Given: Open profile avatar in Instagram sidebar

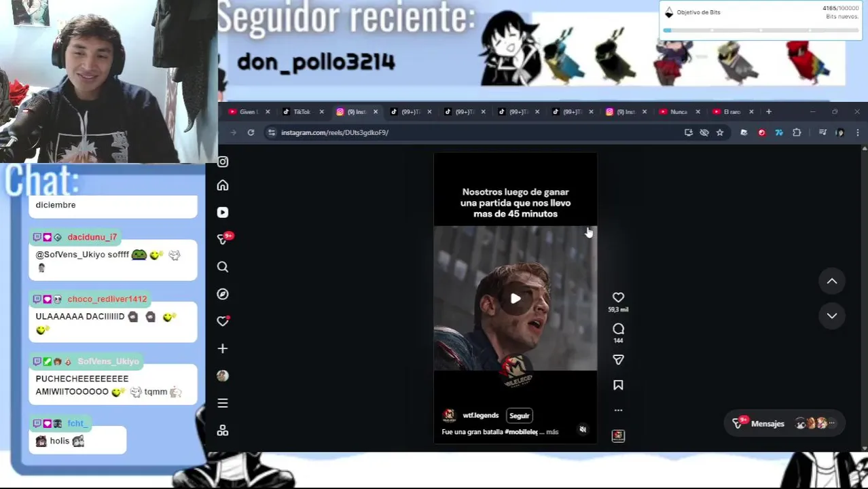Looking at the screenshot, I should click(223, 376).
